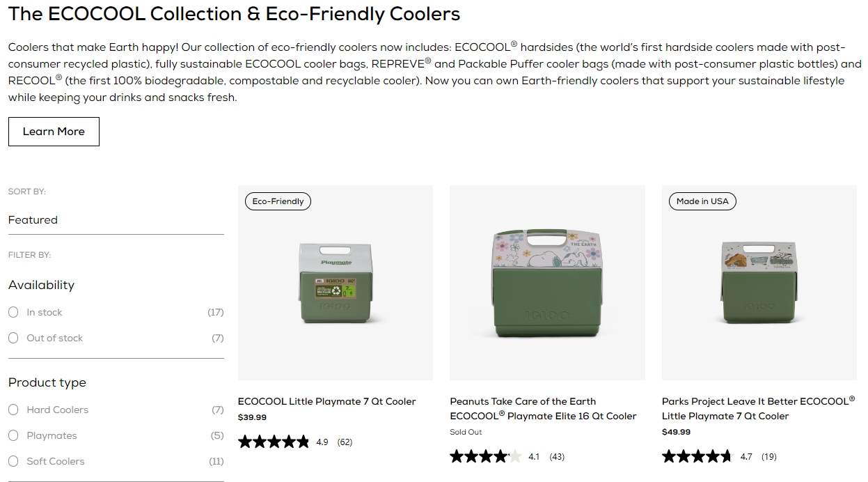
Task: Open Peanuts Take Care of the Earth cooler link
Action: tap(544, 409)
